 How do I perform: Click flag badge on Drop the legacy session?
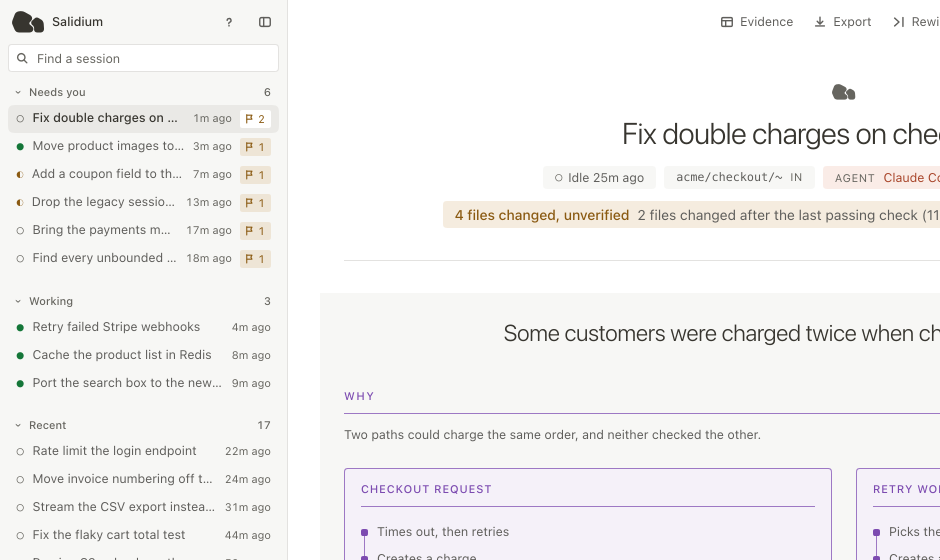[x=255, y=203]
